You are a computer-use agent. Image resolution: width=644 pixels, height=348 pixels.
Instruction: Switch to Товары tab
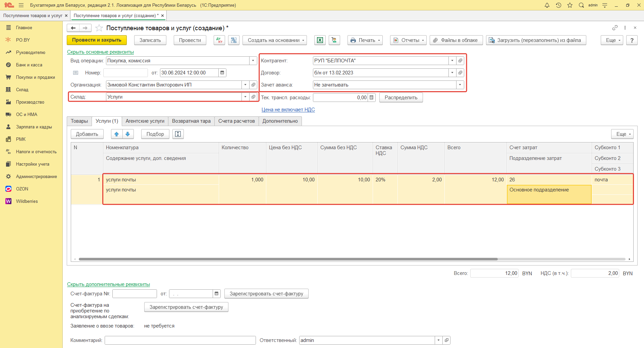(x=79, y=121)
